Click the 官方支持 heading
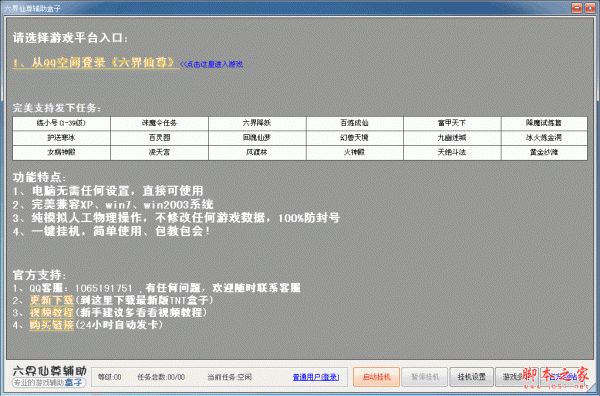Image resolution: width=600 pixels, height=396 pixels. (40, 275)
